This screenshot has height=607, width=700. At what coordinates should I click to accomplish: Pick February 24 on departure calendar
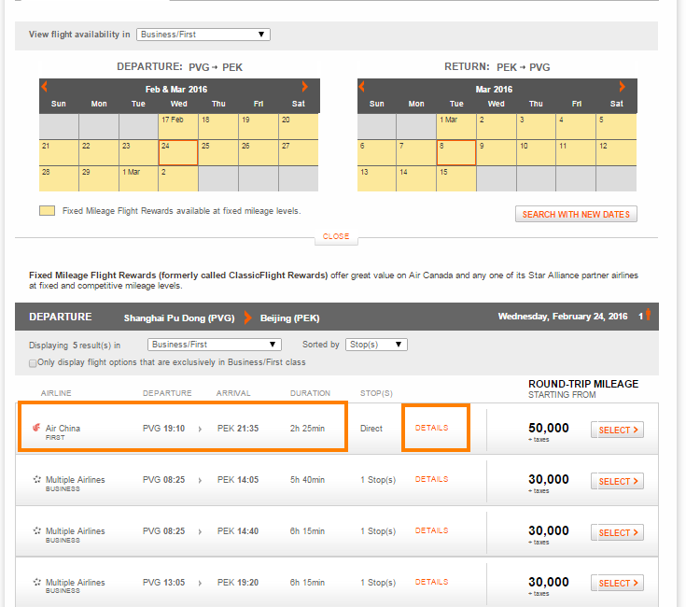(177, 152)
